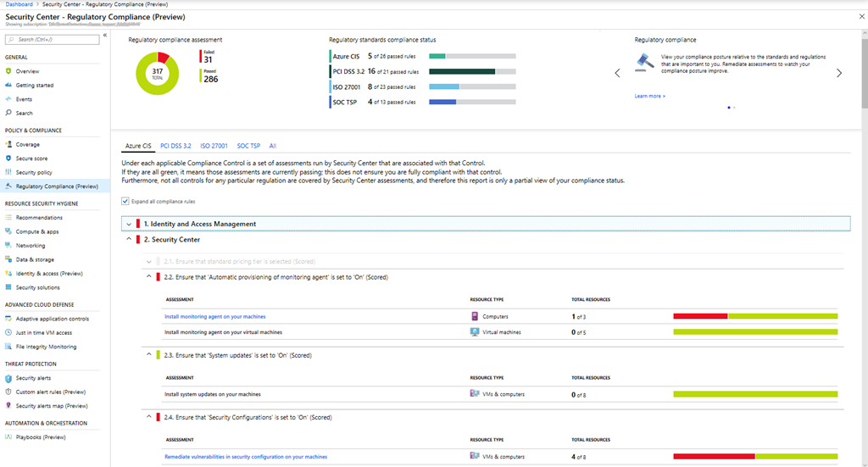
Task: Collapse rule 2.3 System updates chevron
Action: pos(148,354)
